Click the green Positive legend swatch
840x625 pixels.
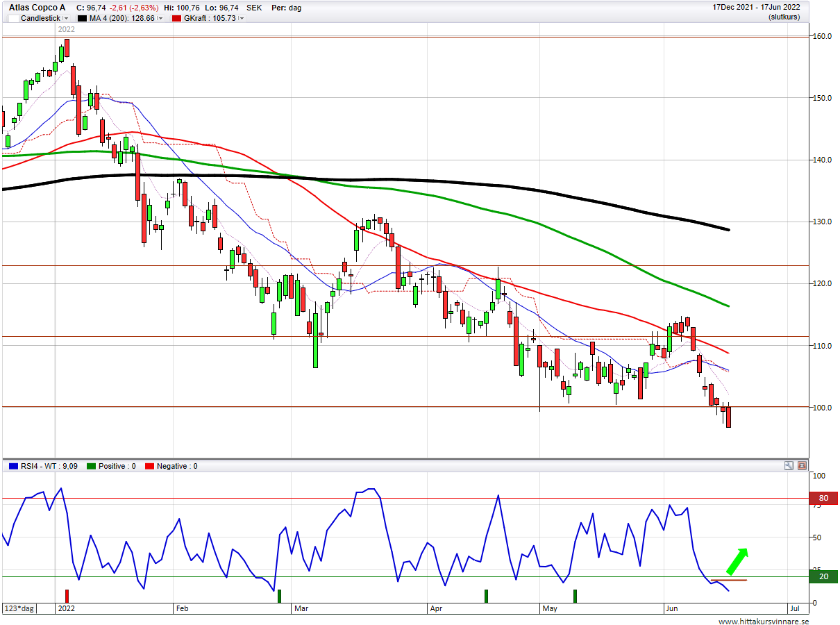(x=91, y=466)
